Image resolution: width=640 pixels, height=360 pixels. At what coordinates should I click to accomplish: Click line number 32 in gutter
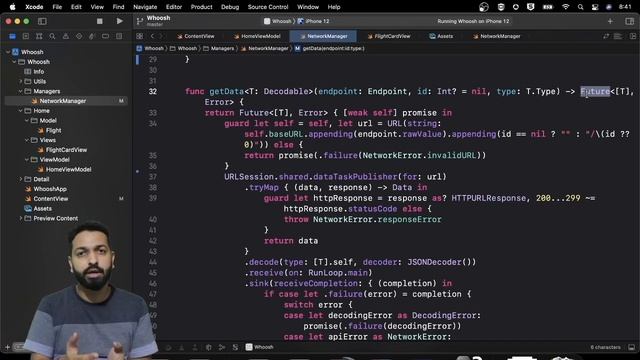pyautogui.click(x=153, y=91)
